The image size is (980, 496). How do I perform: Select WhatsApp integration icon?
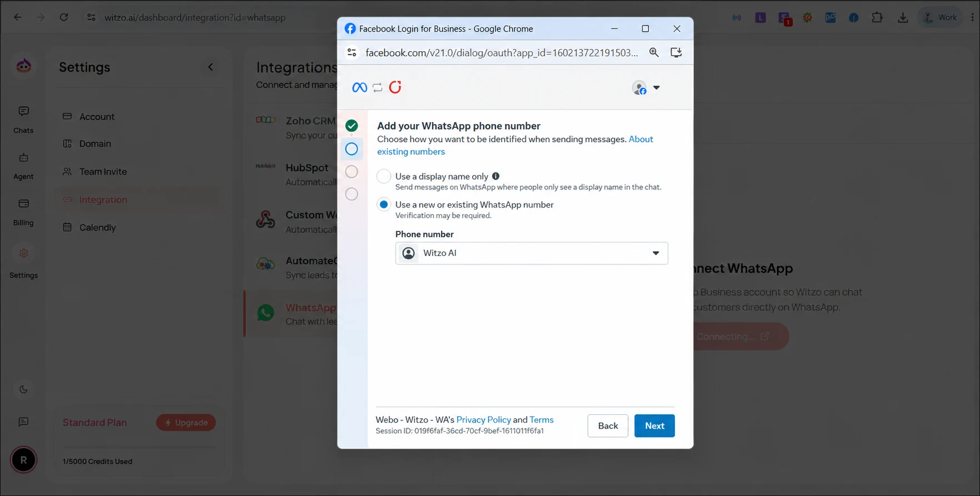(266, 313)
